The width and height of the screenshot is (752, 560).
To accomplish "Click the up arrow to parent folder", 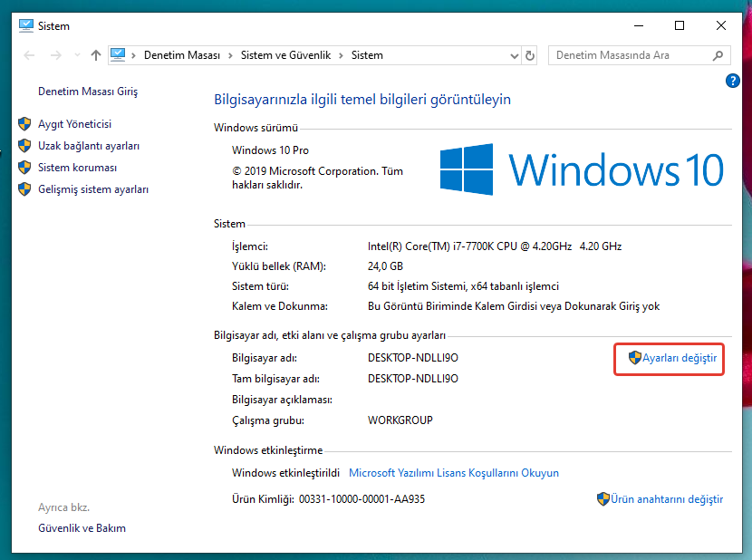I will 96,55.
